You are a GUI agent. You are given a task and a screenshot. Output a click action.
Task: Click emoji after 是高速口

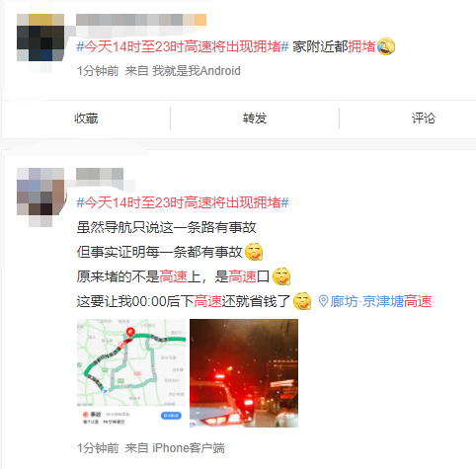point(281,276)
